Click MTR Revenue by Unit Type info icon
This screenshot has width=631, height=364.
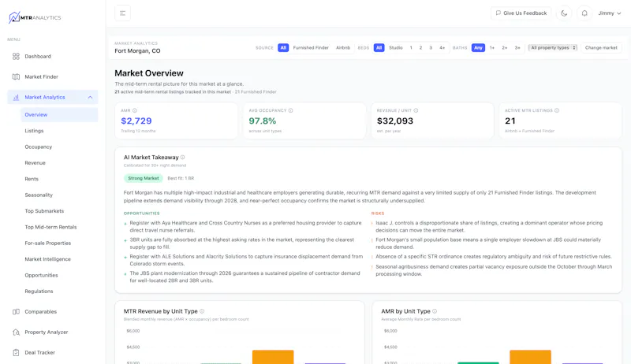202,311
